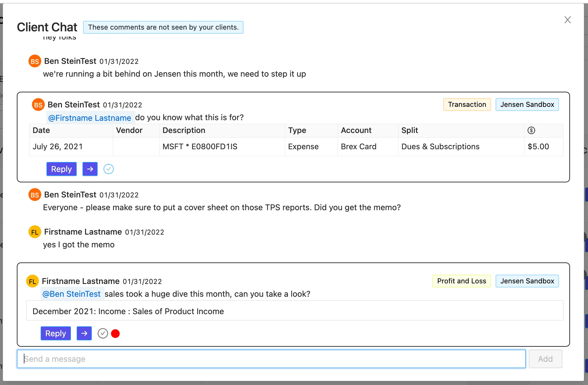
Task: Click the Send a message input field
Action: [x=271, y=359]
